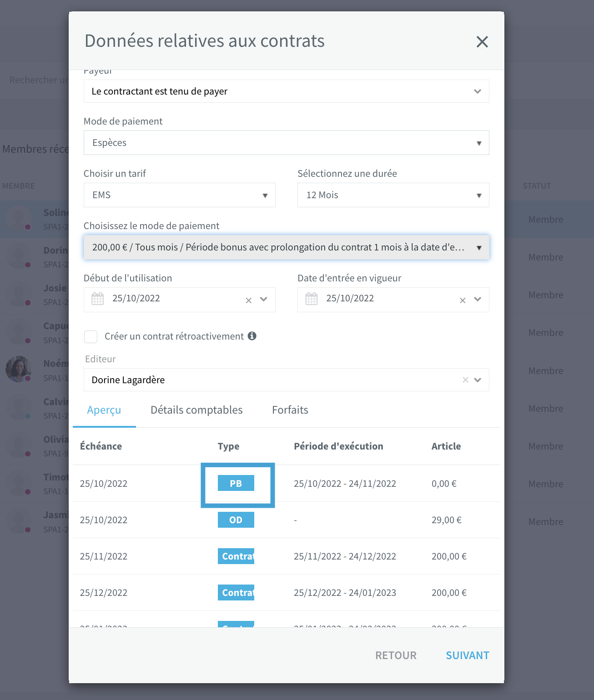Image resolution: width=594 pixels, height=700 pixels.
Task: Click the background member search field
Action: (39, 80)
